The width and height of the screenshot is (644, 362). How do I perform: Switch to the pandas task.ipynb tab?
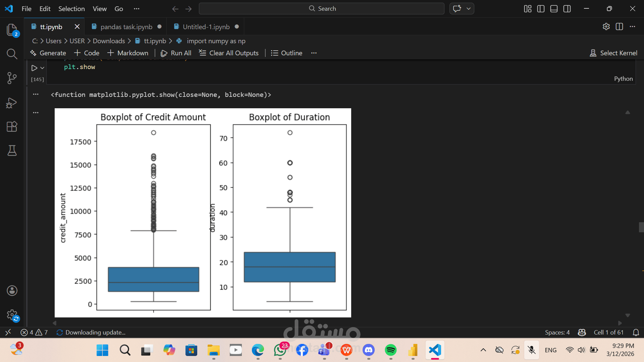[126, 27]
